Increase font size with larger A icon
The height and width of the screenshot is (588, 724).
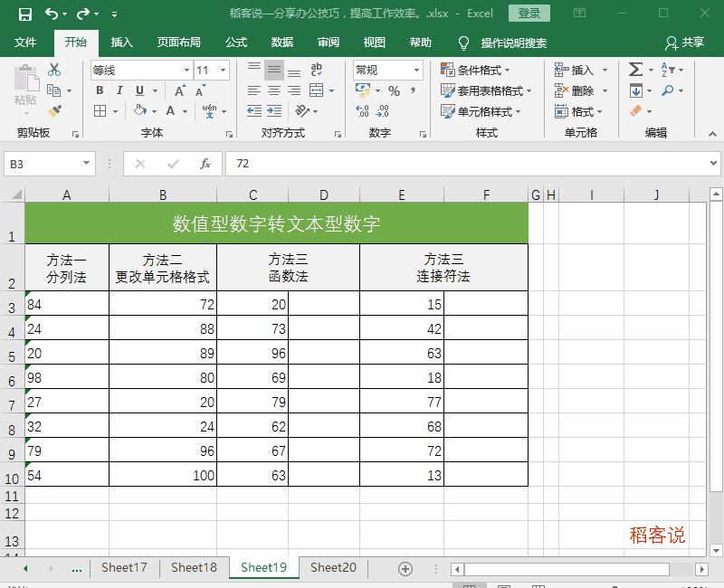[180, 90]
